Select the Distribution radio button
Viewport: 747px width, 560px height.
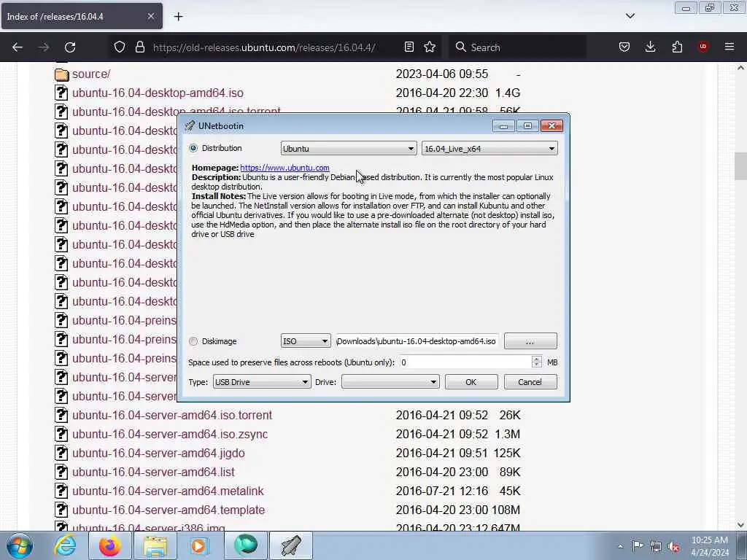(x=193, y=148)
